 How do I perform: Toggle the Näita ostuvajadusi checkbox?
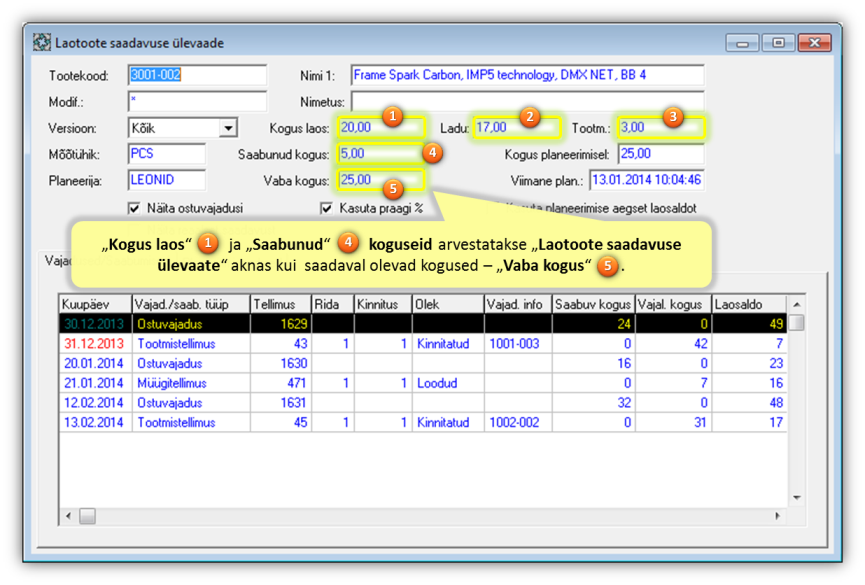click(134, 208)
